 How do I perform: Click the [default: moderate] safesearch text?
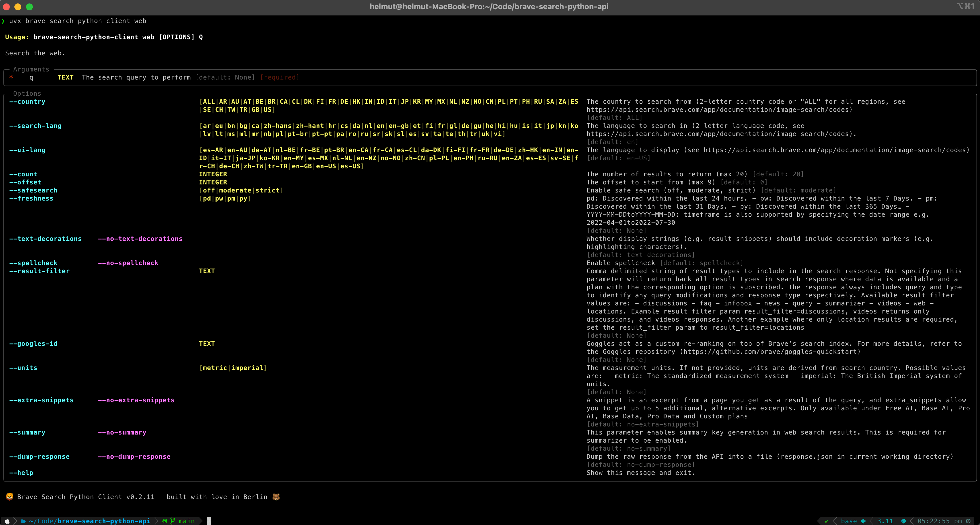tap(798, 190)
